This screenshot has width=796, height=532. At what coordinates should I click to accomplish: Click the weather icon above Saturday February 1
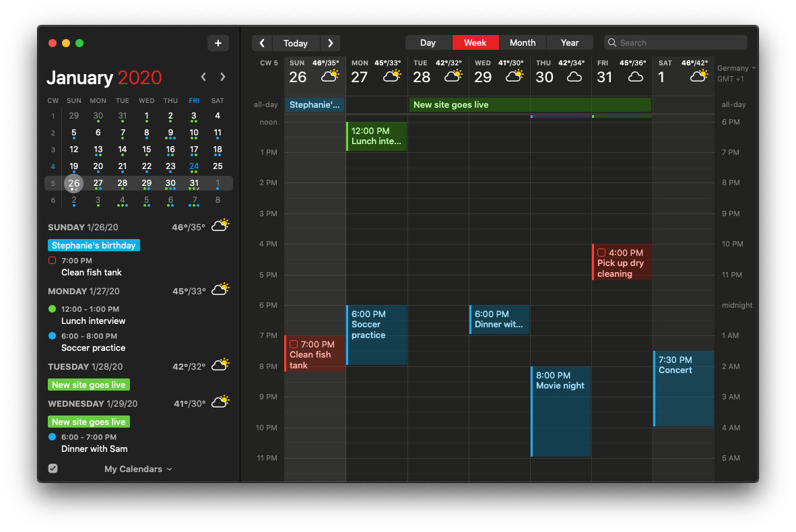coord(699,75)
